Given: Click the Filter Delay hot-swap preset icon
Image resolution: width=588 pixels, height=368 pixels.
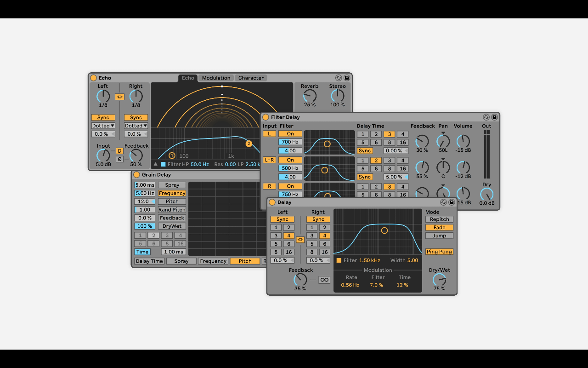Looking at the screenshot, I should 486,117.
